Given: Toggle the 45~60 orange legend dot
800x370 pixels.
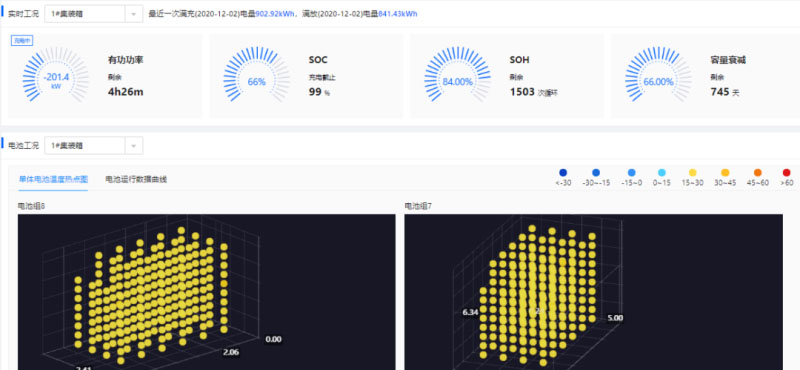Looking at the screenshot, I should click(758, 173).
